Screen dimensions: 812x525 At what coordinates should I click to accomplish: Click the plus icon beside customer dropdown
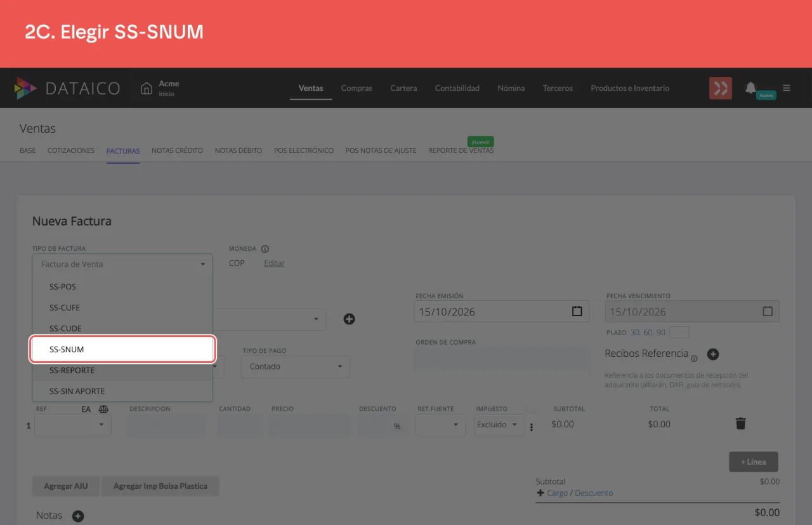(x=349, y=319)
